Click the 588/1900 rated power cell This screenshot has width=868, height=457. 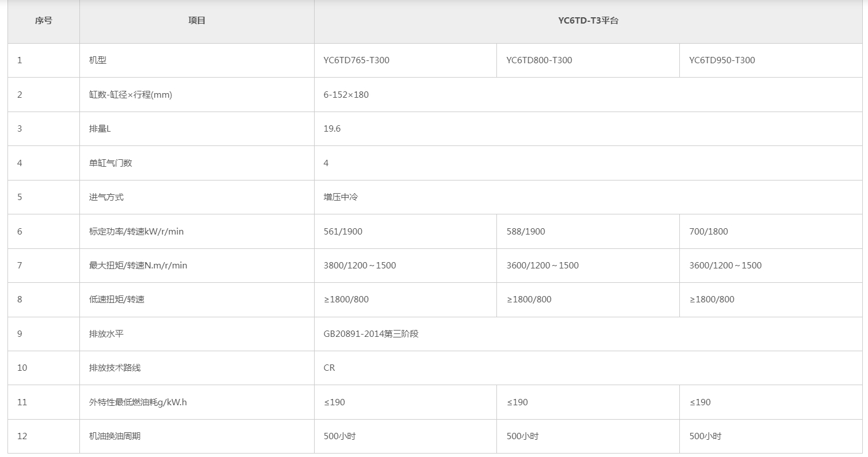[x=526, y=232]
